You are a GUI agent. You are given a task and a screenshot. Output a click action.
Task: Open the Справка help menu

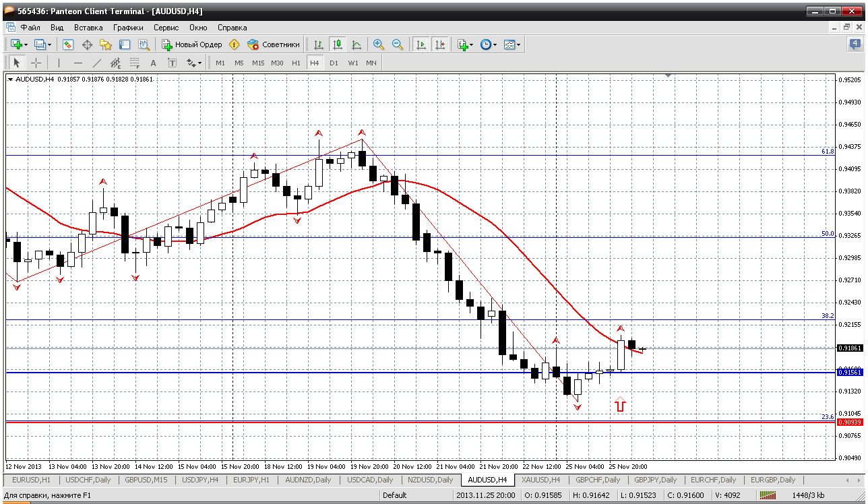(x=232, y=28)
